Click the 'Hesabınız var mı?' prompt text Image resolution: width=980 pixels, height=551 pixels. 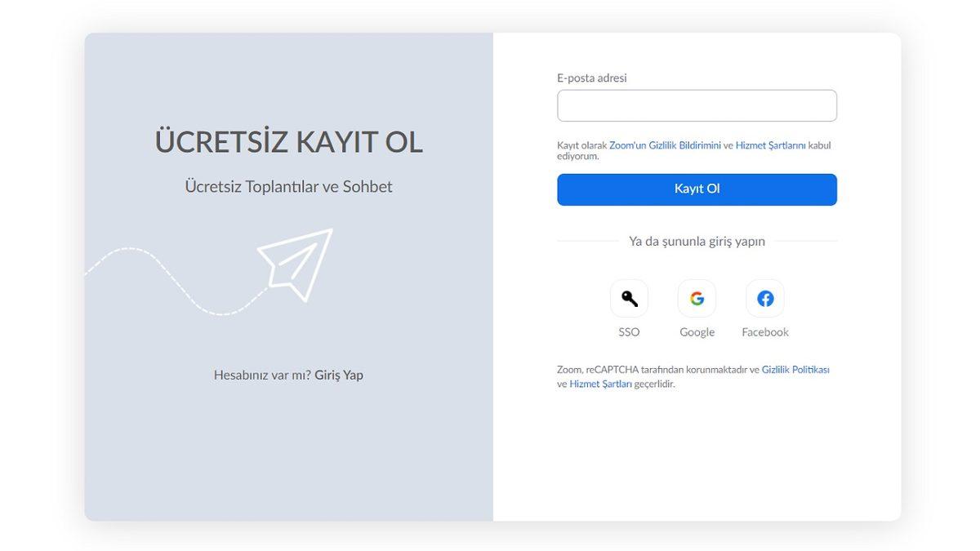point(263,374)
